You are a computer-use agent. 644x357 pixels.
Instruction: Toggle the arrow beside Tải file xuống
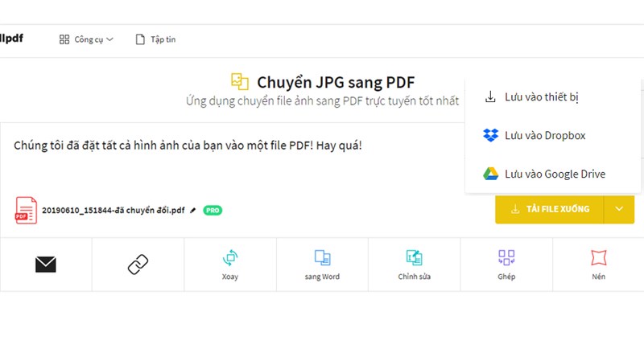(x=618, y=209)
